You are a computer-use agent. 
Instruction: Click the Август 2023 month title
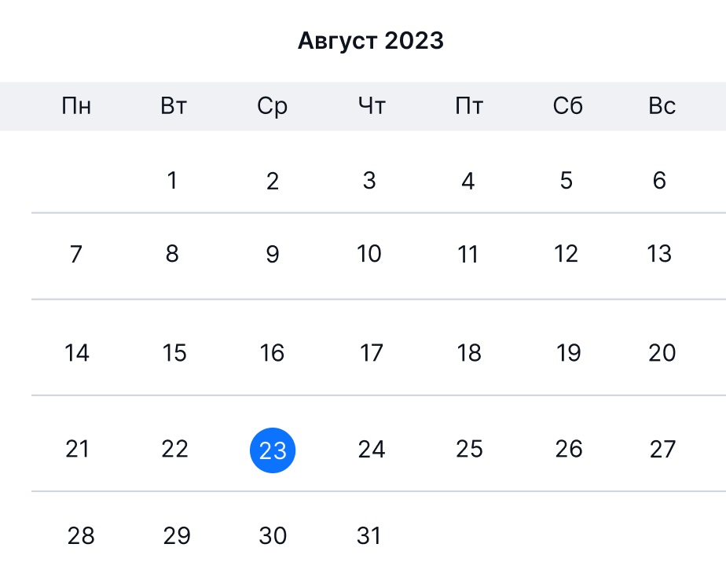[x=370, y=41]
